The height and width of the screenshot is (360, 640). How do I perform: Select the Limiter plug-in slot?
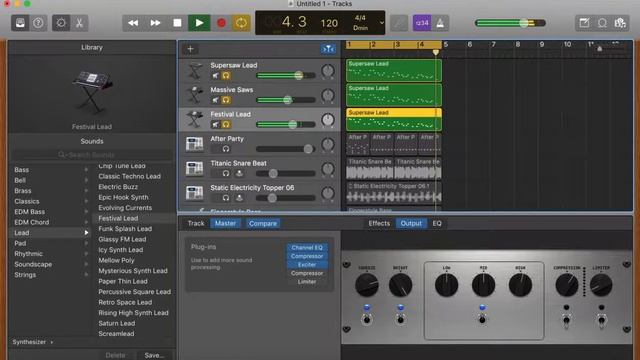pyautogui.click(x=307, y=282)
